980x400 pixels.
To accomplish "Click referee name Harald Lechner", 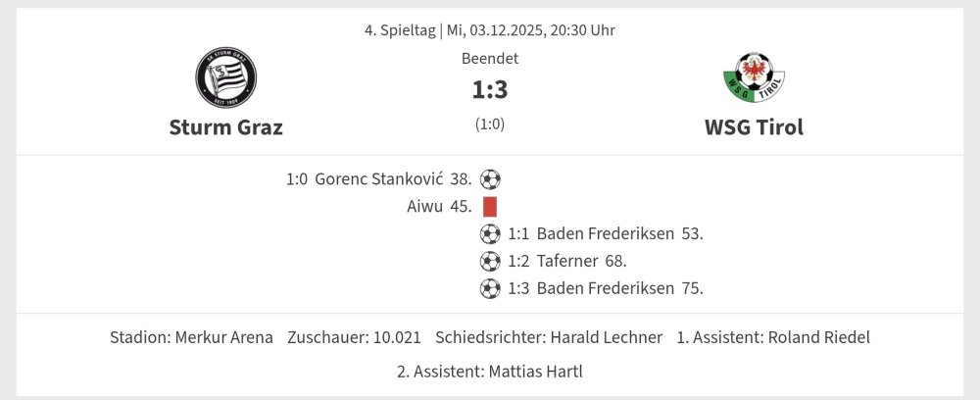I will click(x=606, y=337).
